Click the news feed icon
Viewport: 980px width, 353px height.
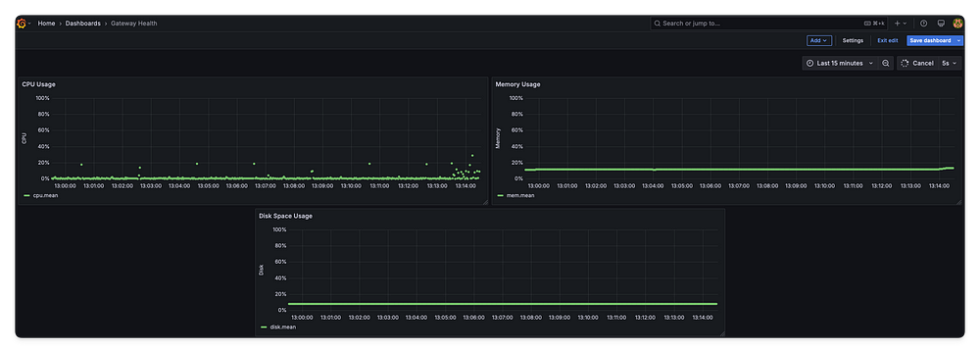(x=941, y=24)
